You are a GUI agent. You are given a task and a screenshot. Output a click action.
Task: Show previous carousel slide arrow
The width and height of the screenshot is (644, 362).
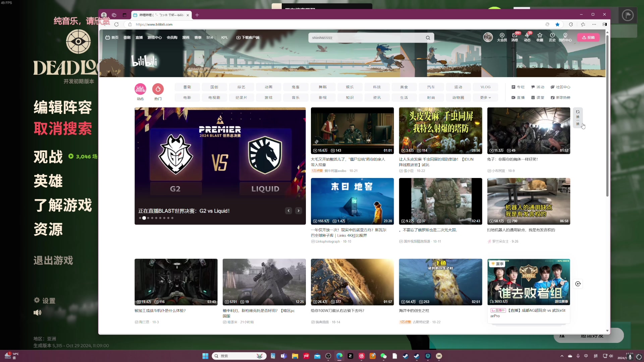pos(288,210)
